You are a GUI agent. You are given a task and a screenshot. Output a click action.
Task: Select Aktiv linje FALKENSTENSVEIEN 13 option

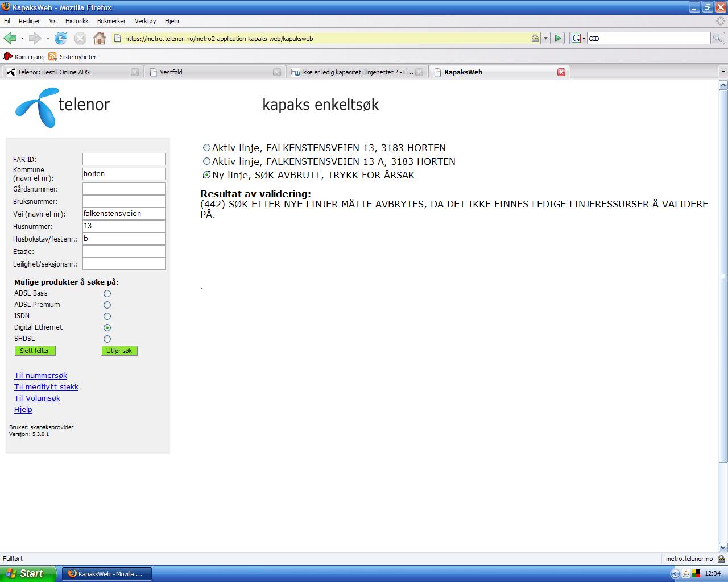[x=207, y=148]
